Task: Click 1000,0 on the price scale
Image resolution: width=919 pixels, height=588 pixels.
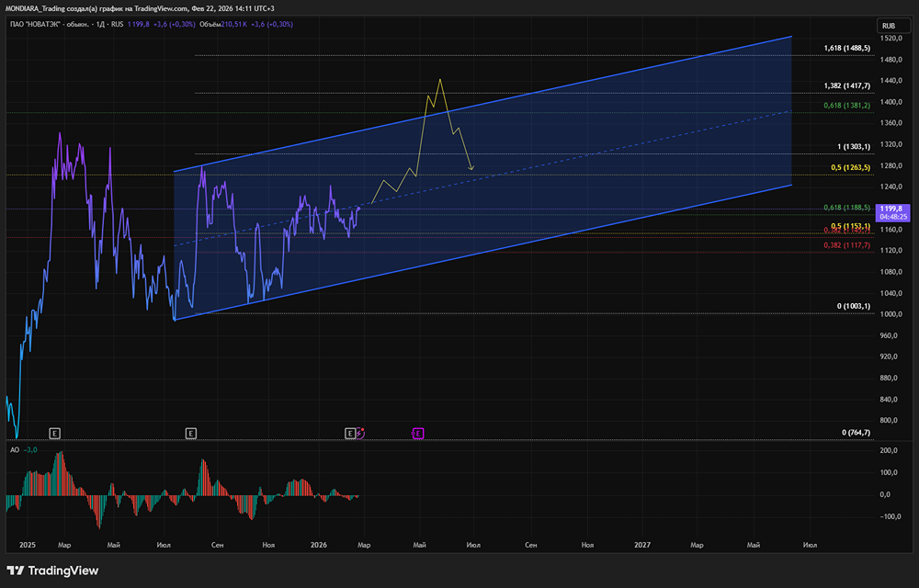Action: coord(891,314)
